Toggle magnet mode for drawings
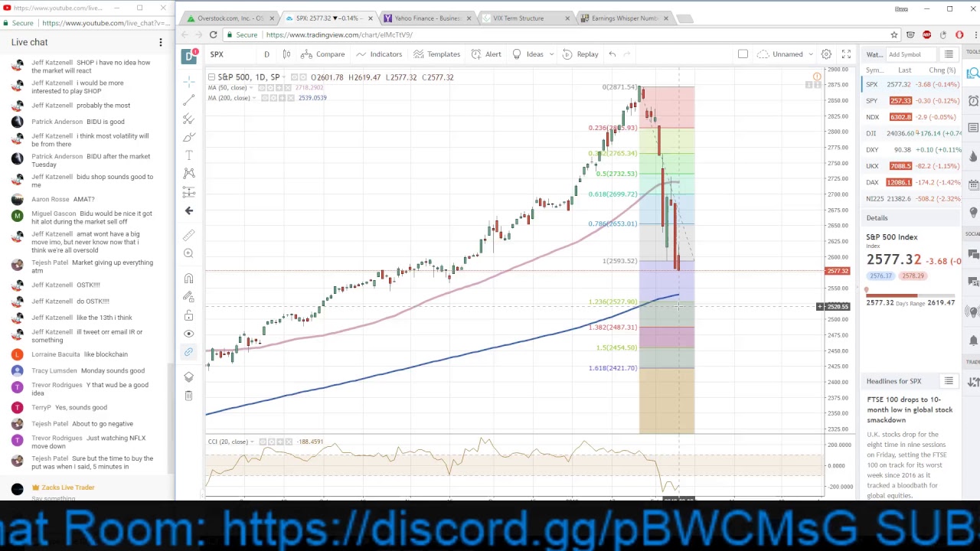980x551 pixels. pyautogui.click(x=188, y=279)
